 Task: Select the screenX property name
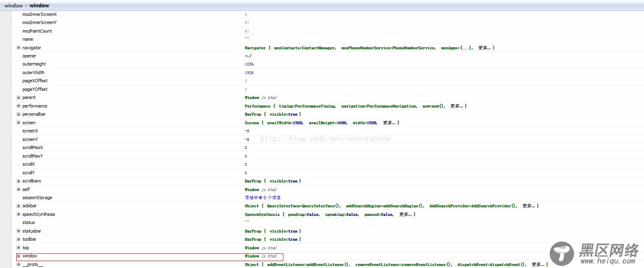30,131
